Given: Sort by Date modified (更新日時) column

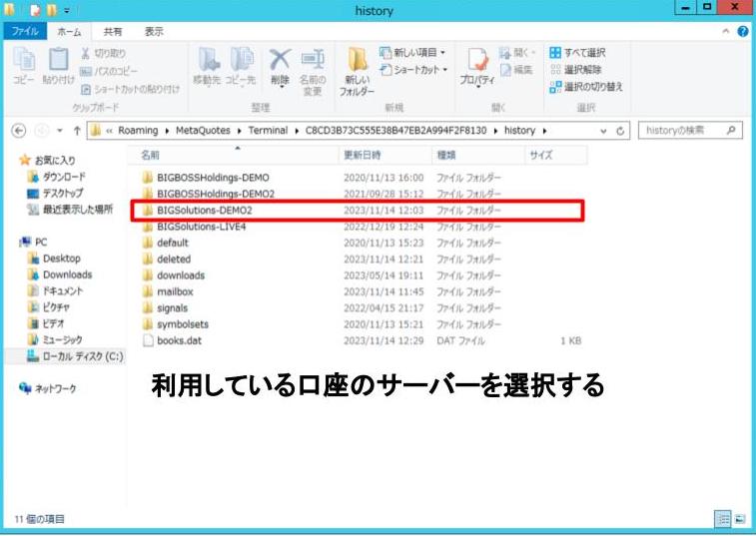Looking at the screenshot, I should (x=385, y=155).
